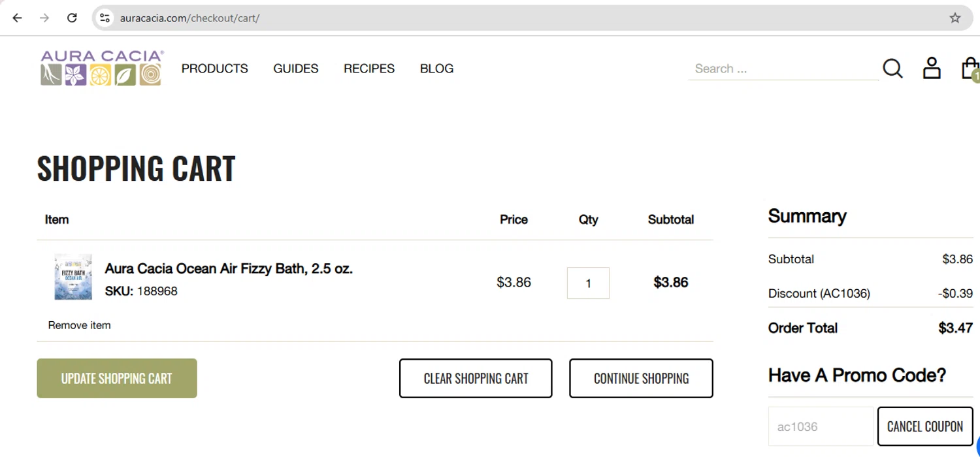980x457 pixels.
Task: Open Aura Cacia Ocean Air Fizzy Bath link
Action: [x=229, y=268]
